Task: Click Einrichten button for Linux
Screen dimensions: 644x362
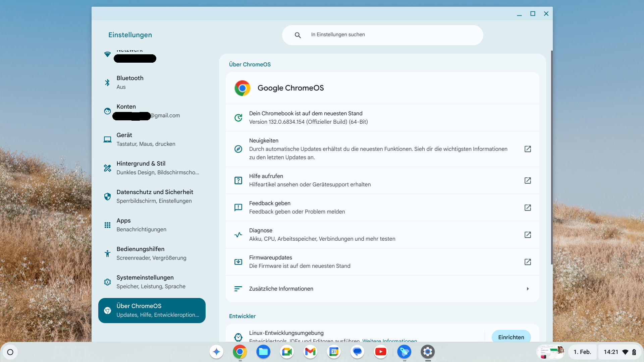Action: coord(511,337)
